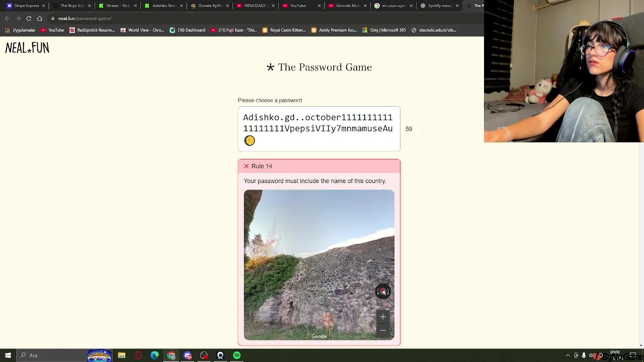Click the password length counter 59
644x362 pixels.
409,129
